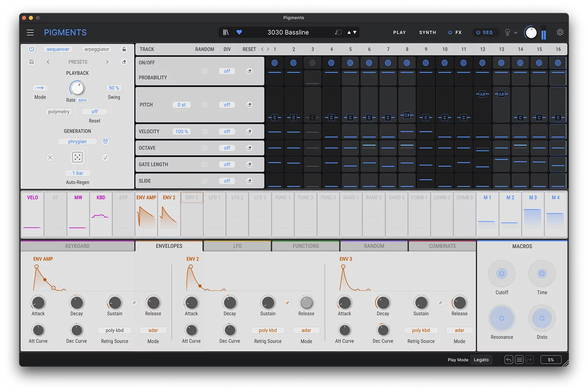
Task: Enable polymetry mode
Action: click(59, 111)
